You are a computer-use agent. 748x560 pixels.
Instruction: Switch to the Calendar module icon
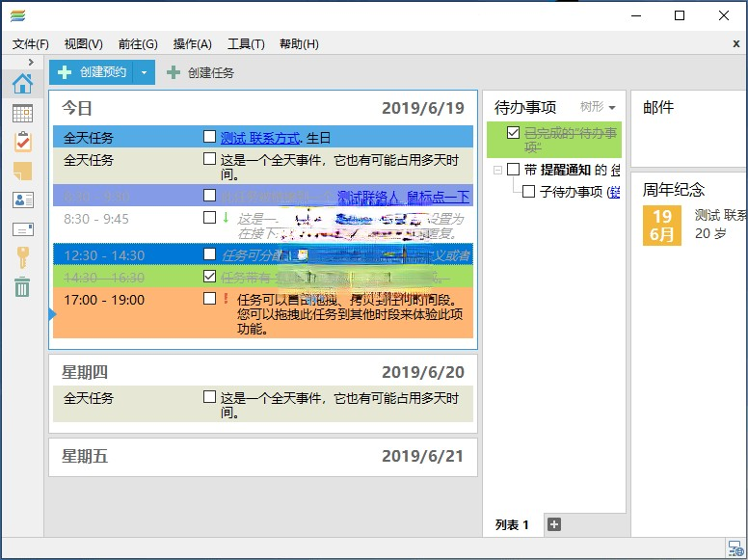pyautogui.click(x=21, y=113)
